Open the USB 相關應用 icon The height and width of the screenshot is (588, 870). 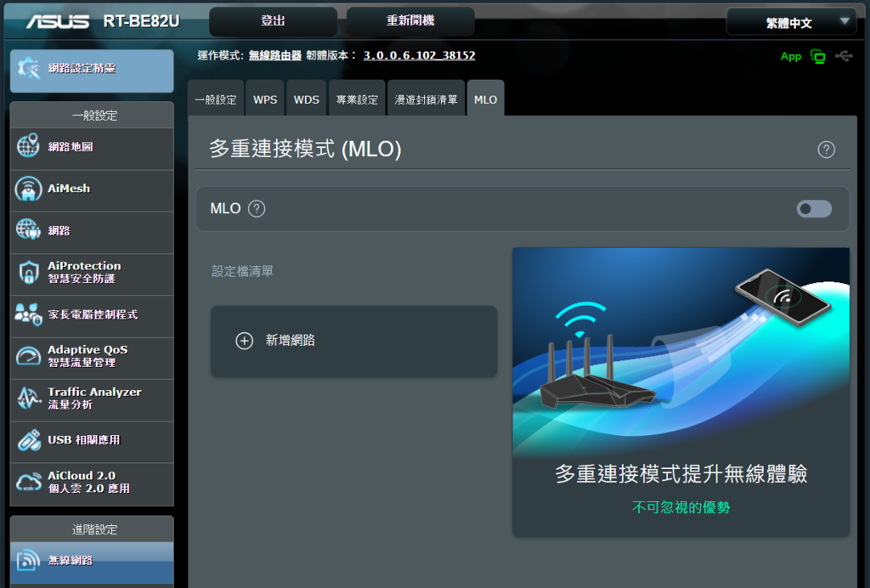click(28, 440)
